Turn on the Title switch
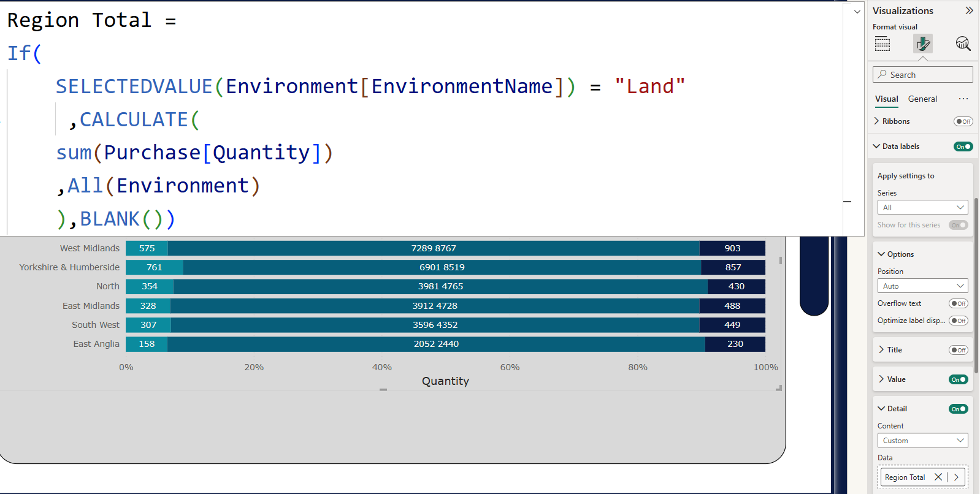Viewport: 980px width, 494px height. pyautogui.click(x=959, y=350)
